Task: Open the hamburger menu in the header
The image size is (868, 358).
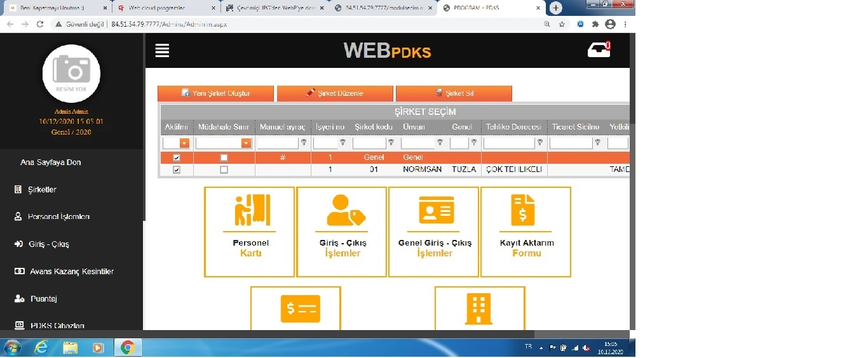Action: (x=162, y=51)
